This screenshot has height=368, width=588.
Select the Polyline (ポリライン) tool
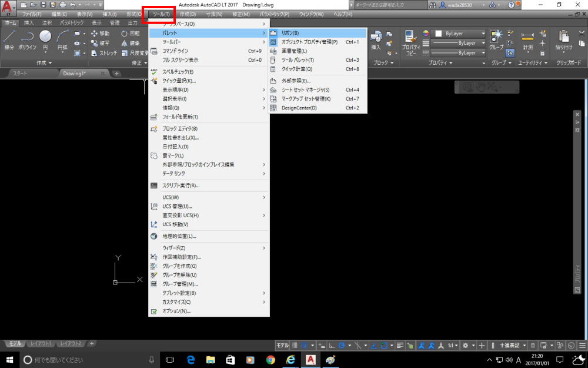click(28, 40)
